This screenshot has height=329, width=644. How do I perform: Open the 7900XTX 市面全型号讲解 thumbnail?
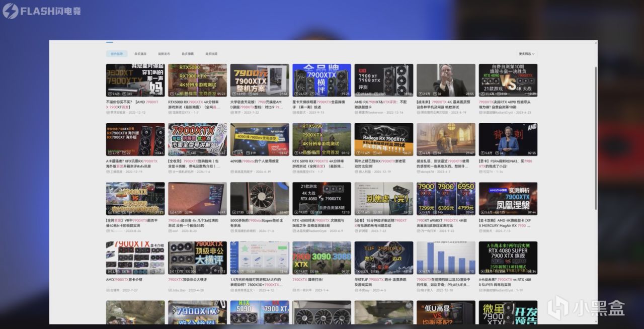197,139
